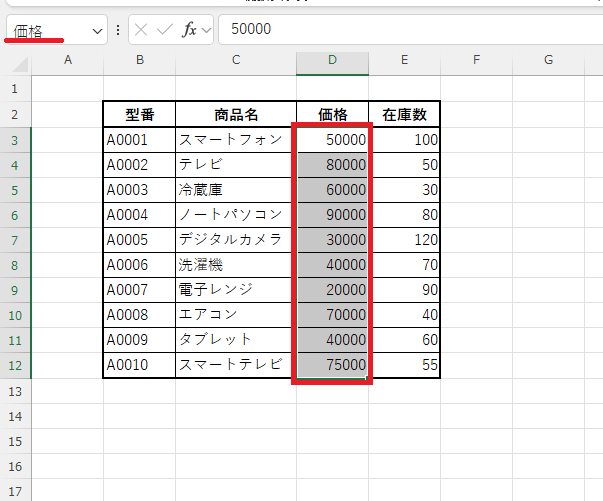This screenshot has width=603, height=501.
Task: Select the stock cell 120
Action: pyautogui.click(x=404, y=240)
